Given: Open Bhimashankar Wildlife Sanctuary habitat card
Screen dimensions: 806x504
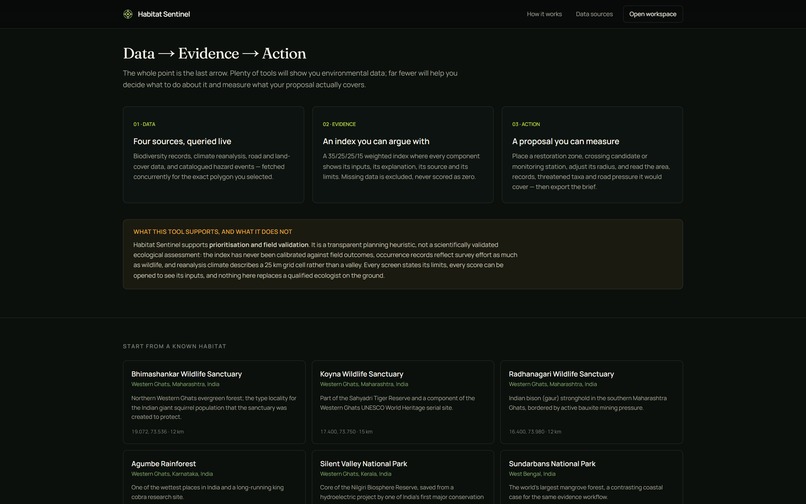Looking at the screenshot, I should click(x=214, y=402).
